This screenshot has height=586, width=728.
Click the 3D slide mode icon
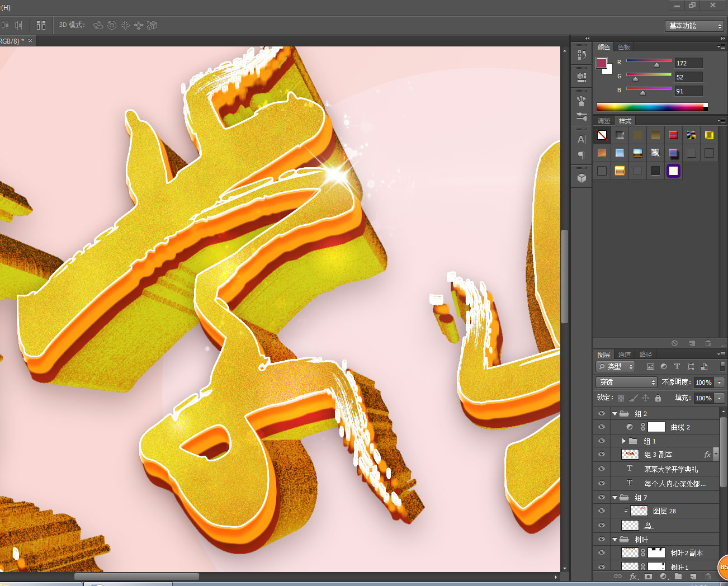139,25
